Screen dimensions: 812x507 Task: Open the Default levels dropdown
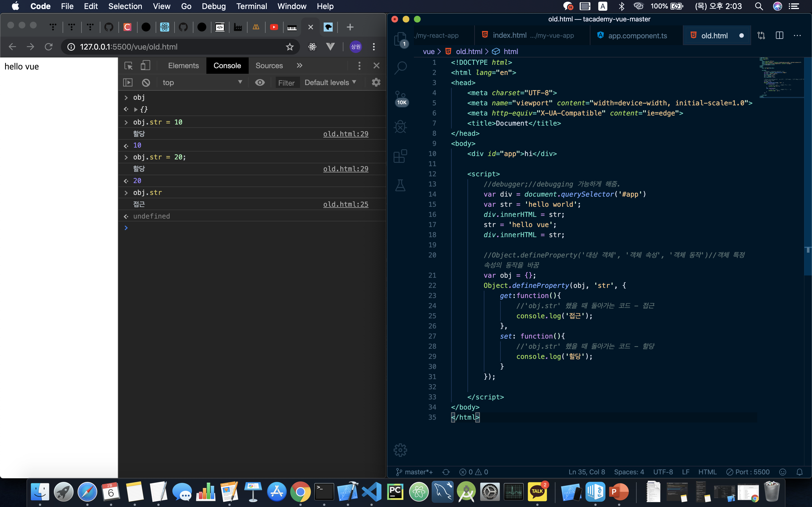click(x=330, y=83)
